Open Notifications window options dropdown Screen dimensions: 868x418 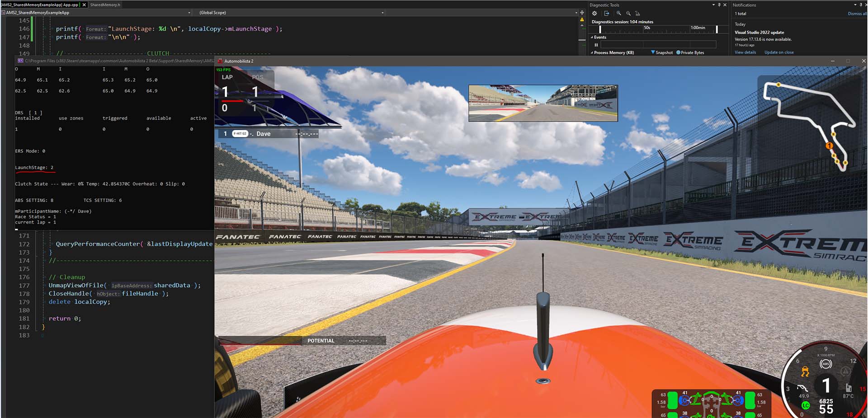coord(855,5)
